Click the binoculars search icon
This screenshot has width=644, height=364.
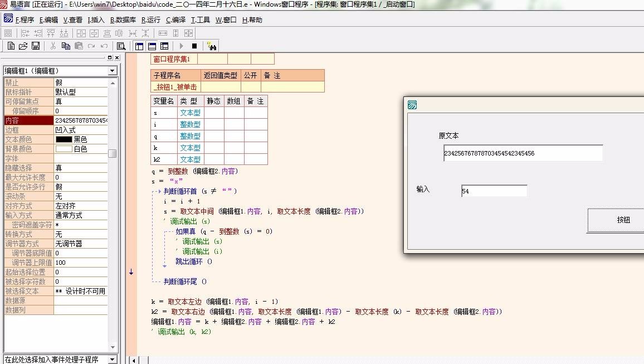coord(212,46)
